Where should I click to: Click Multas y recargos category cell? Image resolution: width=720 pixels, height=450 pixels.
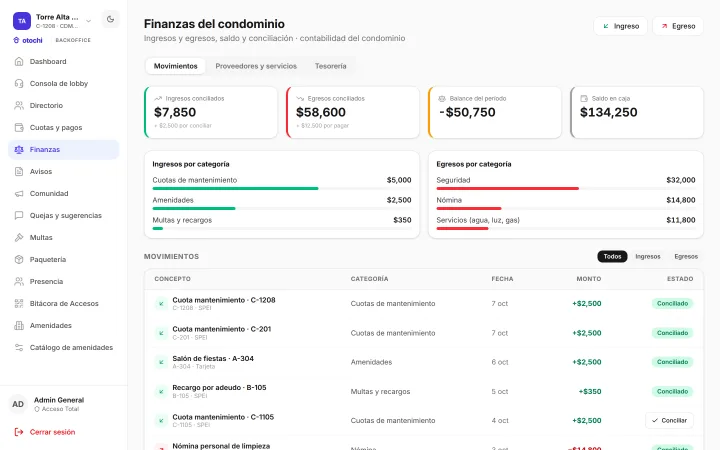tap(380, 392)
